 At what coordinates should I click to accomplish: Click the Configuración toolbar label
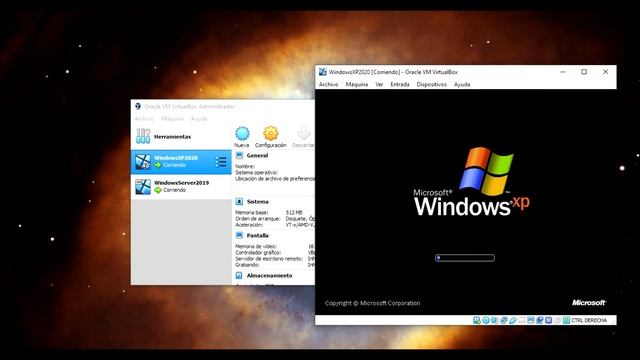point(271,145)
